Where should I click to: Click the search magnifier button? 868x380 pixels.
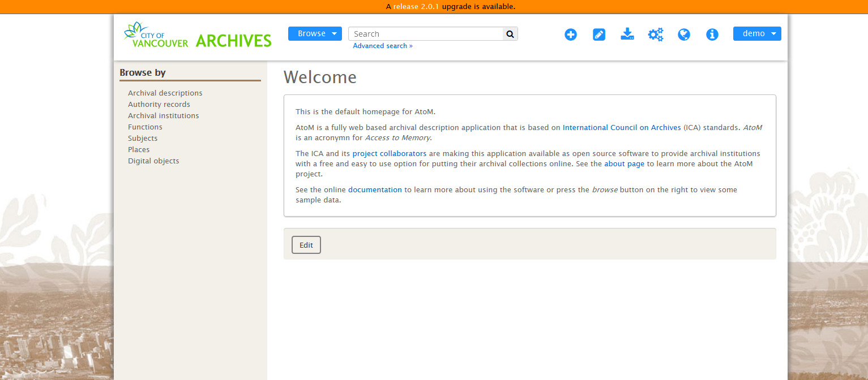[510, 34]
